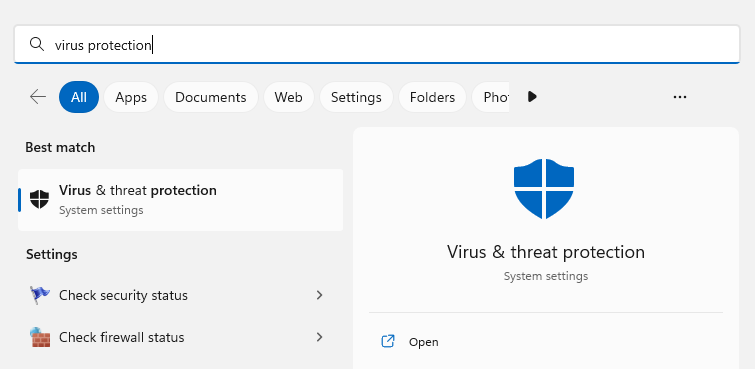This screenshot has height=369, width=755.
Task: Click the flag icon beside Check security status
Action: click(39, 295)
